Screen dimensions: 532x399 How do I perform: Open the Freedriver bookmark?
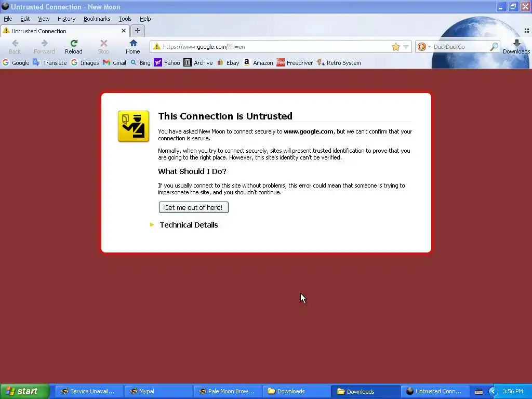pos(295,63)
